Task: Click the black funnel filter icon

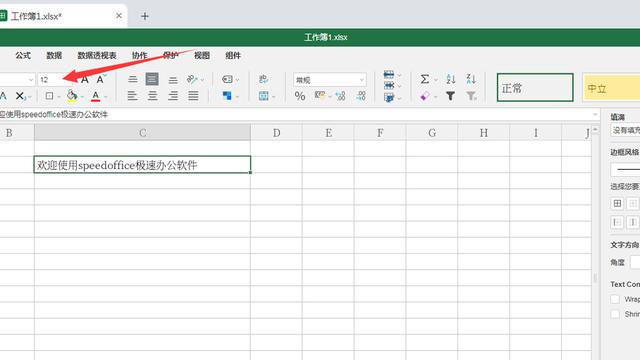Action: pos(450,96)
